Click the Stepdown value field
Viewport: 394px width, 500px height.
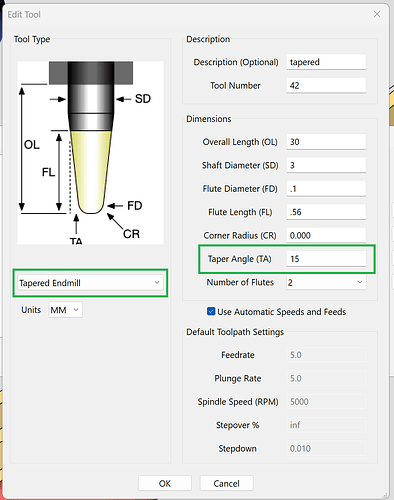pos(326,448)
